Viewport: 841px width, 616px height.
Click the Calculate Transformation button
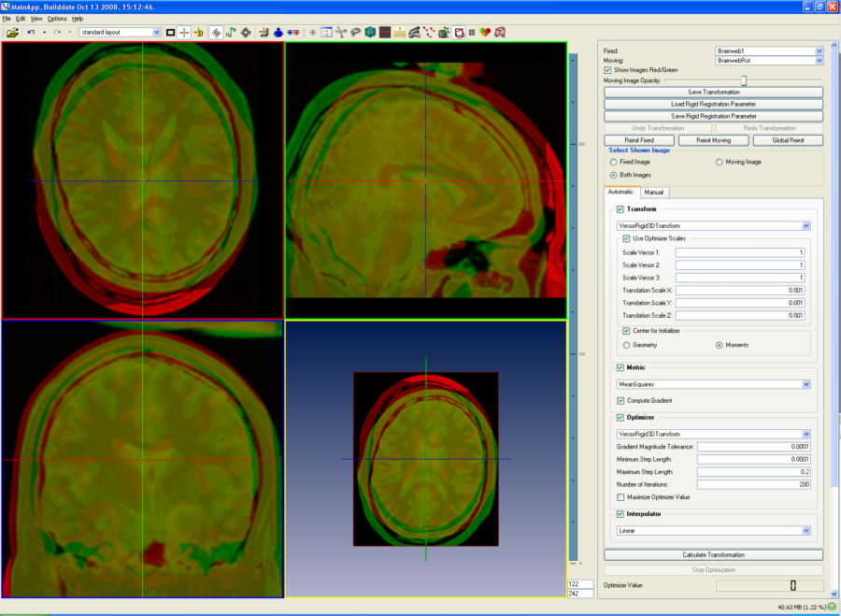(x=713, y=554)
